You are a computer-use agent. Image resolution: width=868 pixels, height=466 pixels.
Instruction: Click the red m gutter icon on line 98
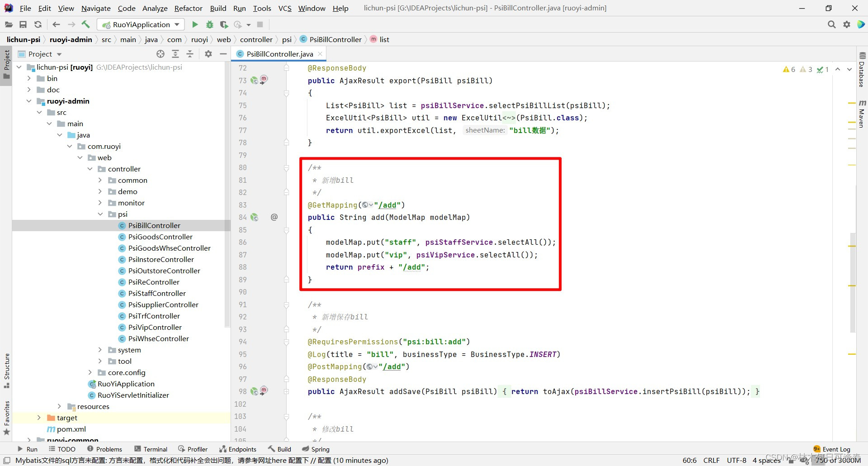click(x=264, y=390)
